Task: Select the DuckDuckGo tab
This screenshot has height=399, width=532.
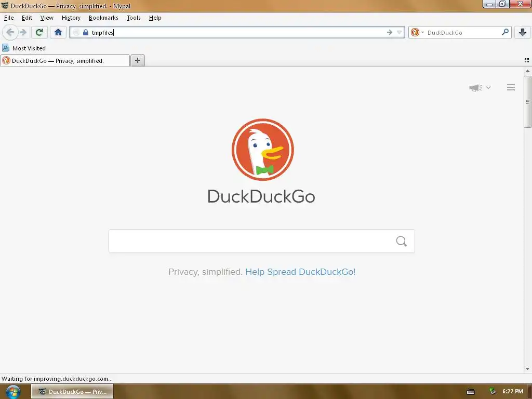Action: (x=65, y=61)
